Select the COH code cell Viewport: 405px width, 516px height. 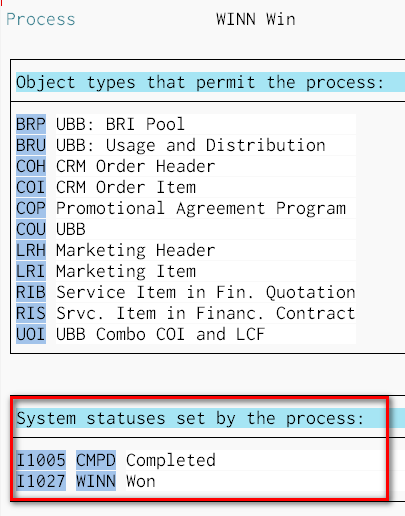[x=31, y=166]
